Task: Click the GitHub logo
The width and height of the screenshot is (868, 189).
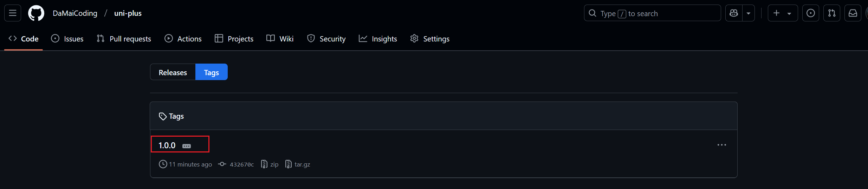Action: click(36, 13)
